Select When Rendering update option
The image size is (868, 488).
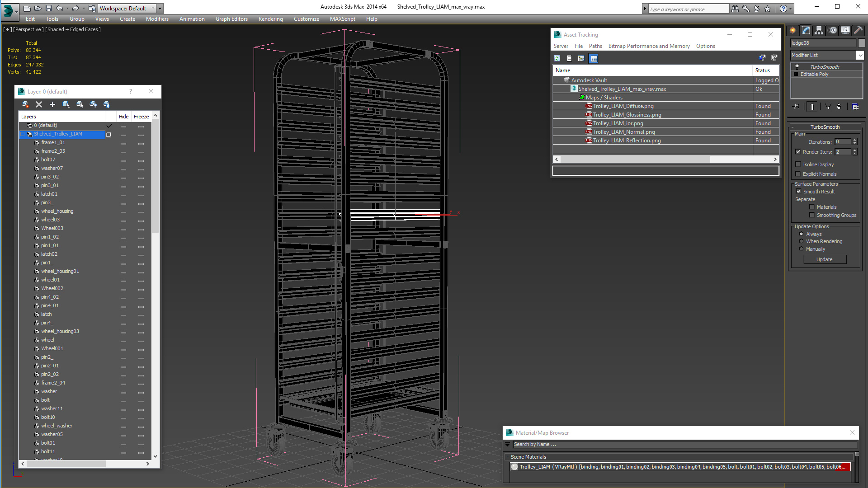coord(802,241)
